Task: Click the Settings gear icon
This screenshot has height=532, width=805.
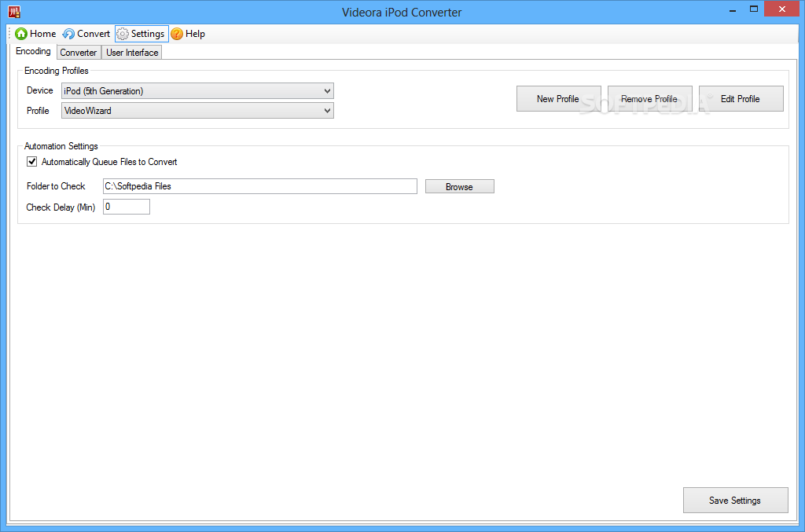Action: [x=123, y=34]
